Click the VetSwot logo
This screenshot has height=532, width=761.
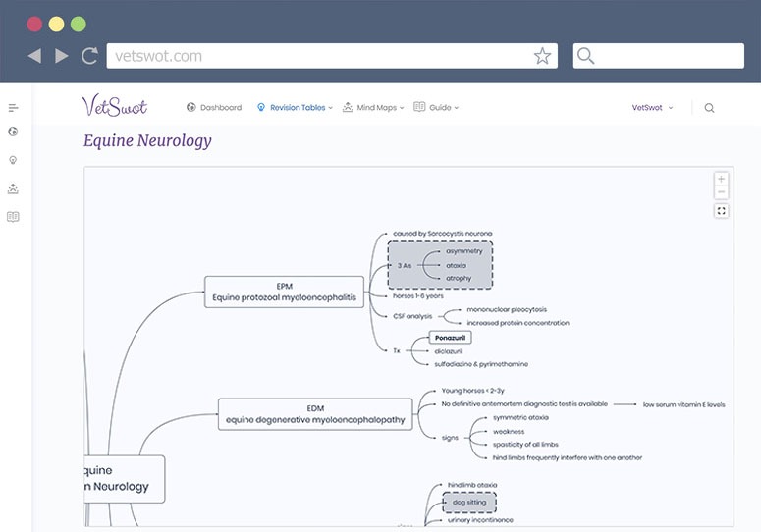click(114, 106)
